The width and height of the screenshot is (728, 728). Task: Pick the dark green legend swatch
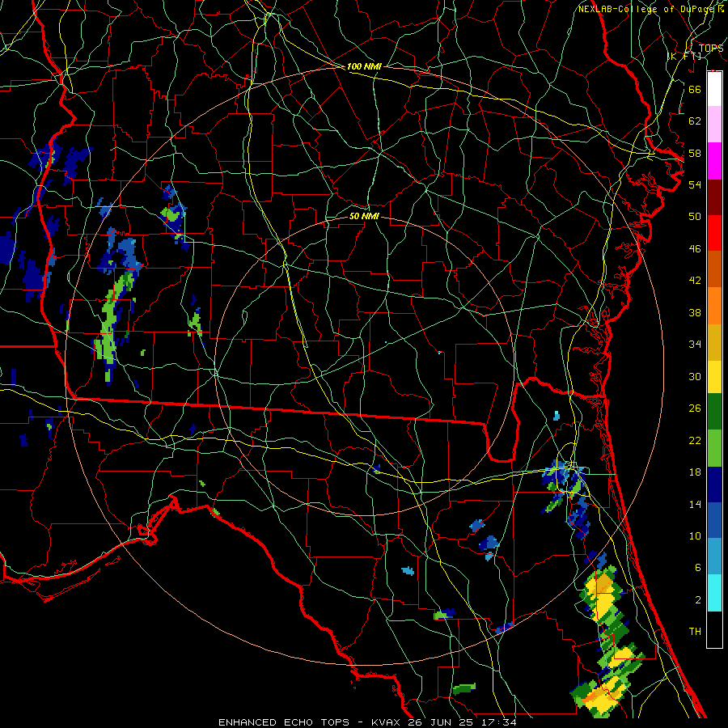(714, 412)
